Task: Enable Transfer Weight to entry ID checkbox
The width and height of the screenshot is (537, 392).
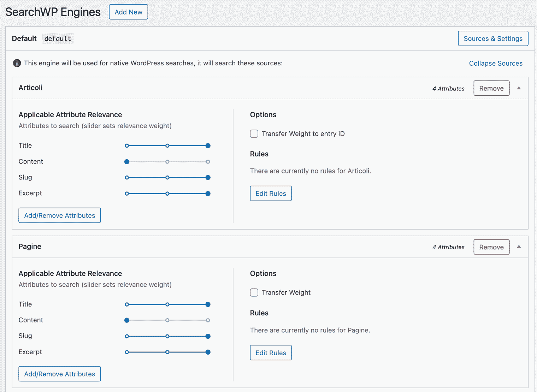Action: coord(254,133)
